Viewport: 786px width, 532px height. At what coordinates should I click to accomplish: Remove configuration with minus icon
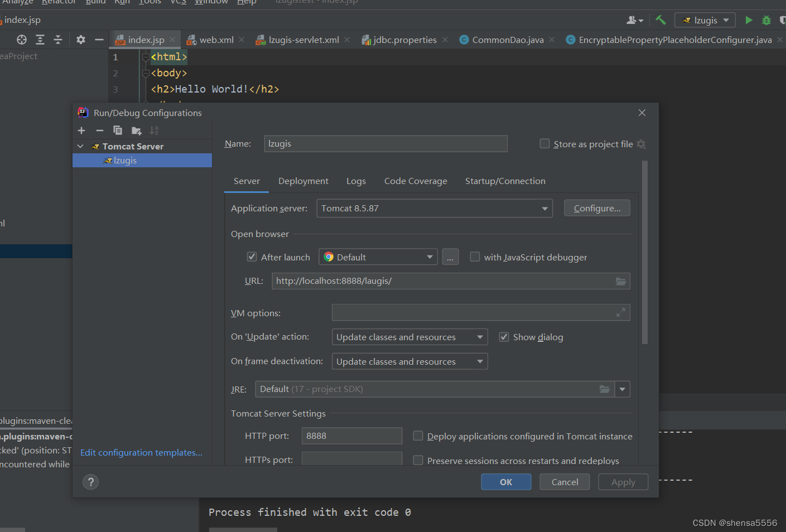tap(100, 130)
